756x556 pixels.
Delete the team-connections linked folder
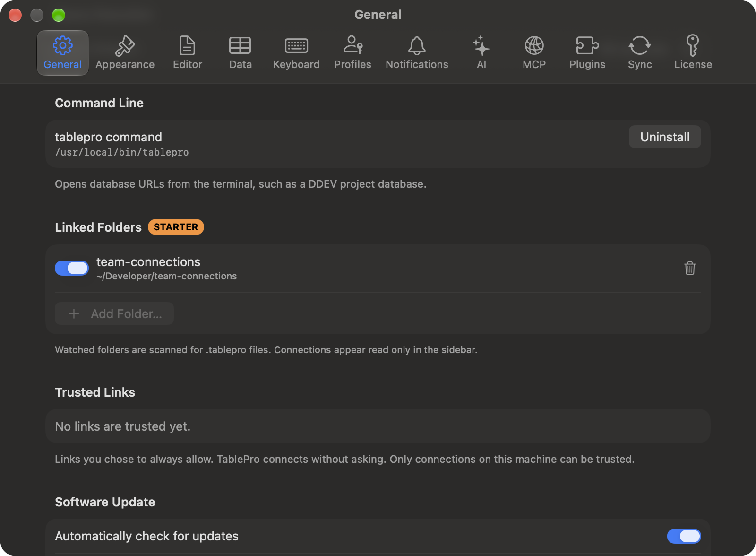[690, 268]
